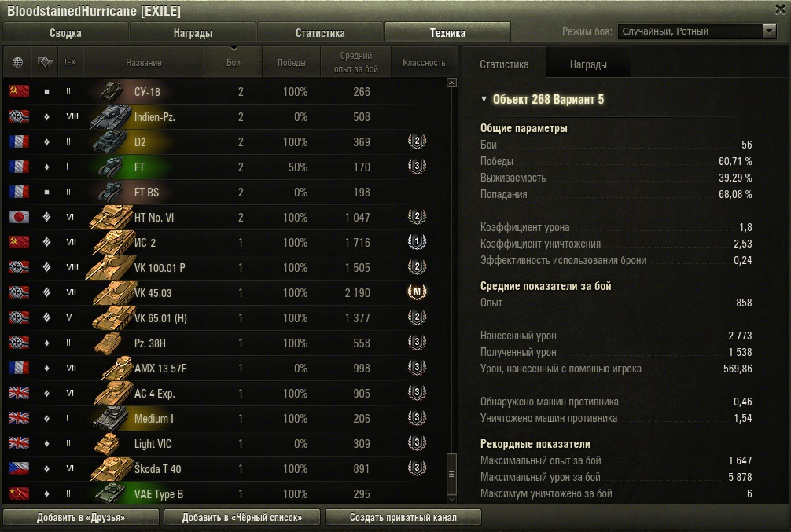791x532 pixels.
Task: Sort the list by Бои column
Action: [x=233, y=63]
